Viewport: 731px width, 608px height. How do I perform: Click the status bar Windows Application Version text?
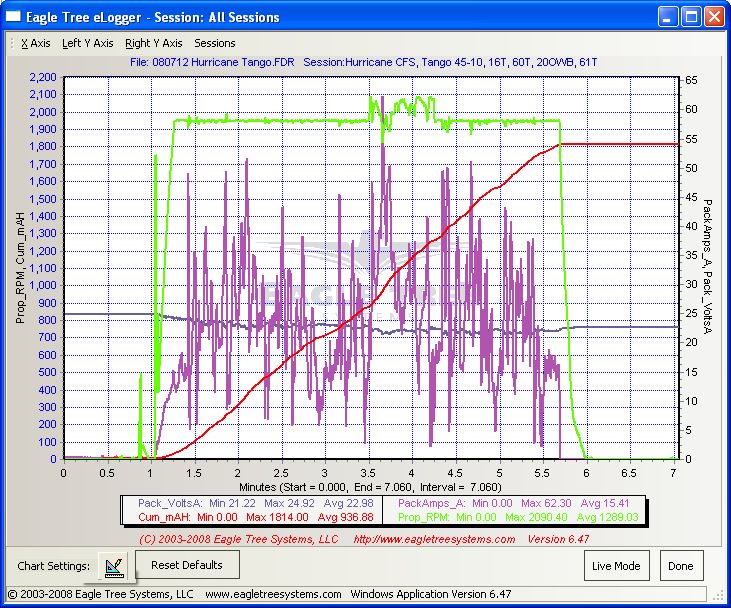pos(431,594)
